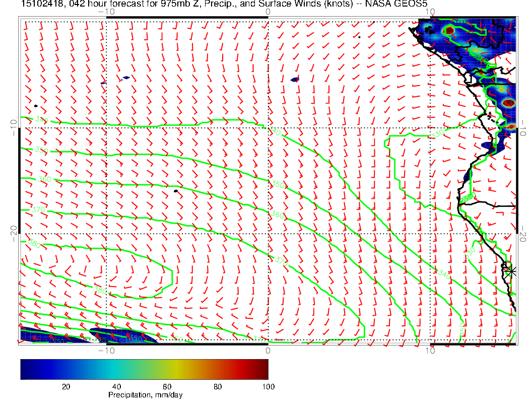Screen dimensions: 532x411
Task: Click the small blue precipitation patch near 0 longitude
Action: tap(295, 80)
